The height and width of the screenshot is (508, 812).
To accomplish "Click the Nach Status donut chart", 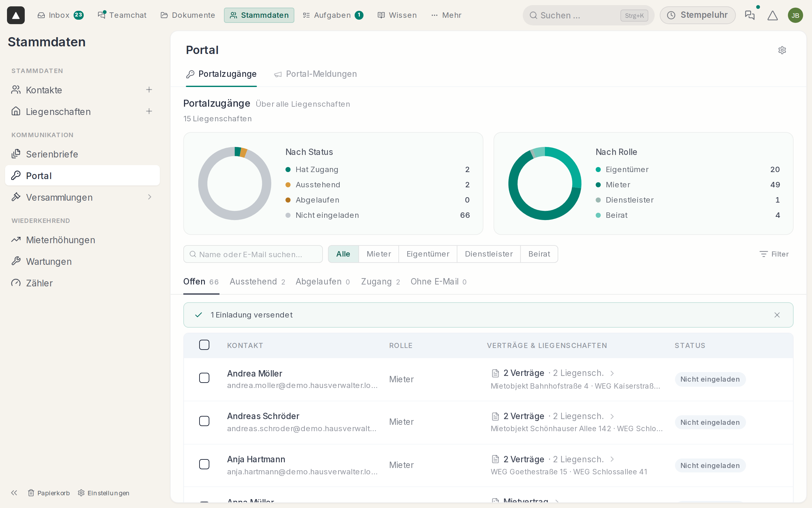I will [x=234, y=184].
